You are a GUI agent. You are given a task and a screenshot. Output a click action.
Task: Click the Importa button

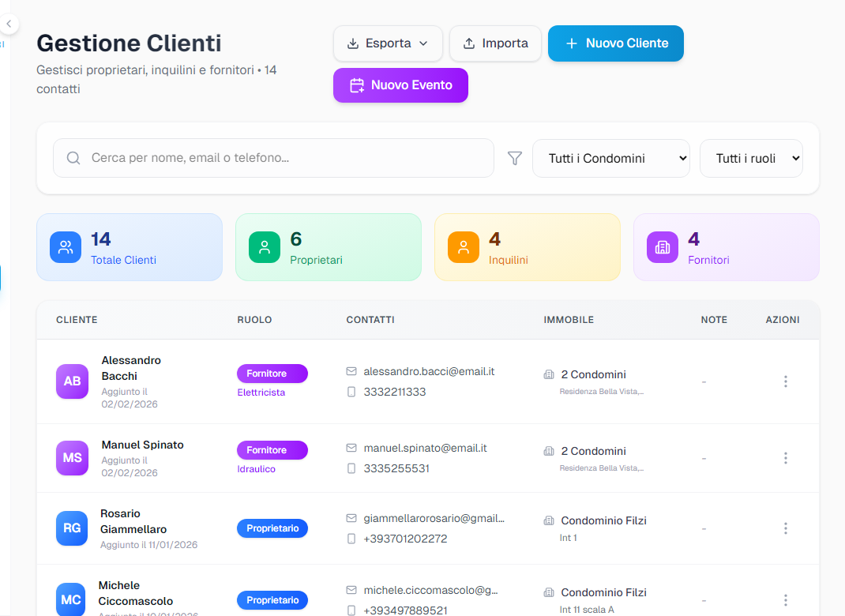tap(495, 43)
